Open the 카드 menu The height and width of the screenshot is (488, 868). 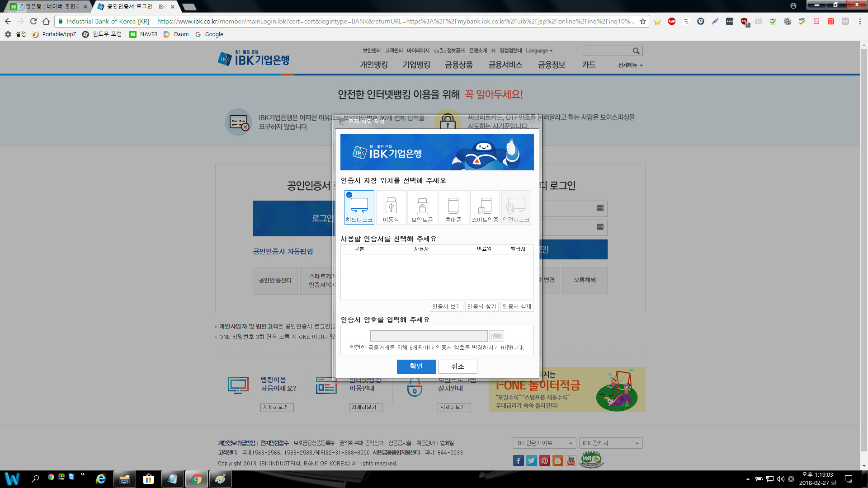click(589, 65)
